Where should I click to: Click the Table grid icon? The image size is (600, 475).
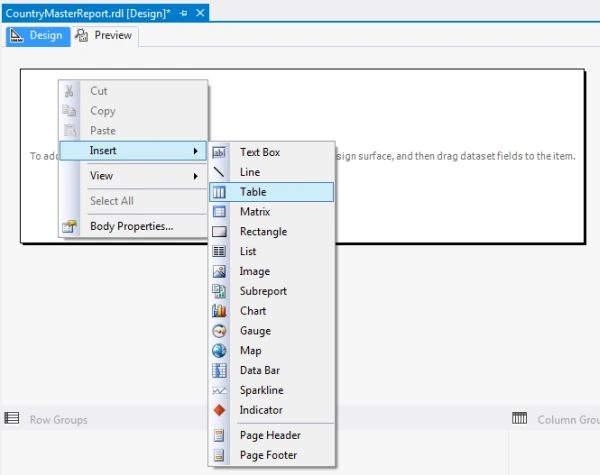tap(219, 192)
